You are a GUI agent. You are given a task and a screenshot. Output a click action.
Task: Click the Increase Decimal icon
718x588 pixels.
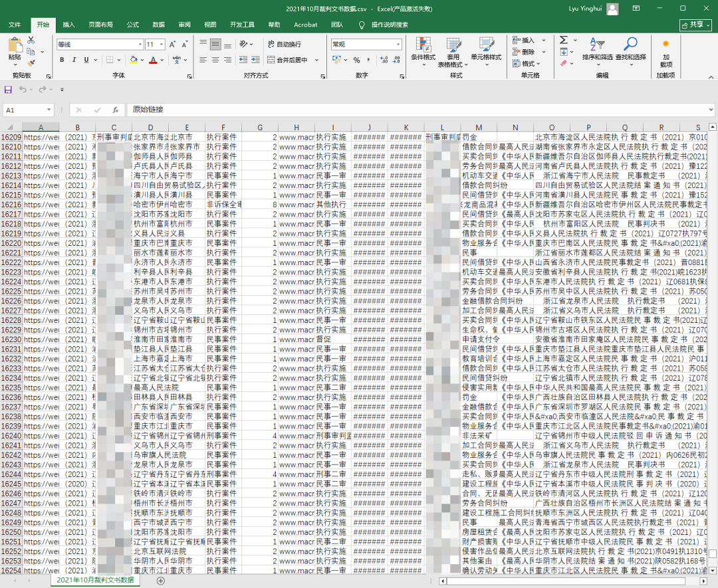[x=384, y=60]
